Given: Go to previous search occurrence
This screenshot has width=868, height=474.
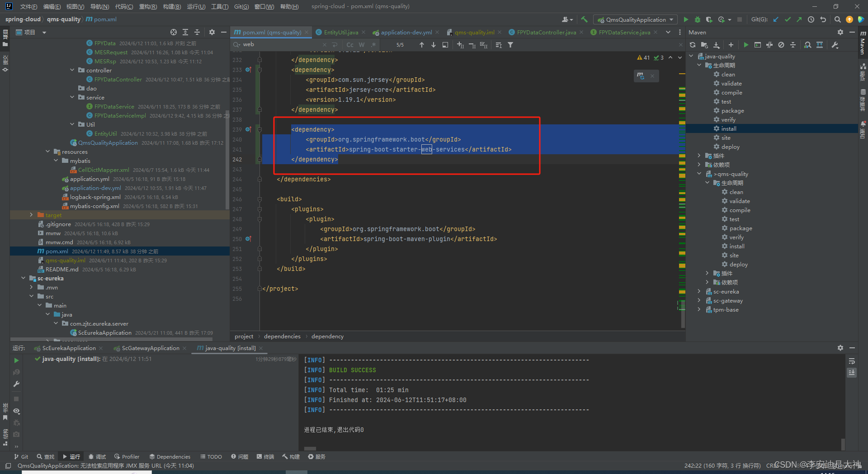Looking at the screenshot, I should point(422,45).
